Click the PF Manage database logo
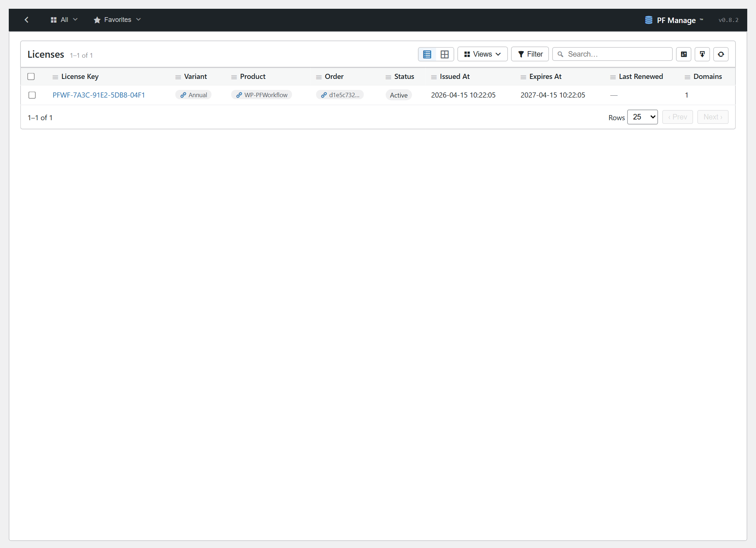 pyautogui.click(x=649, y=20)
